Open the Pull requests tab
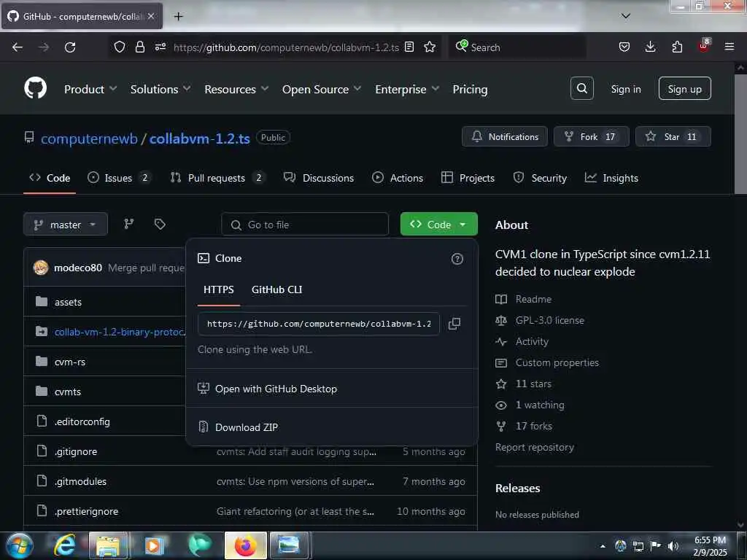747x560 pixels. coord(217,178)
